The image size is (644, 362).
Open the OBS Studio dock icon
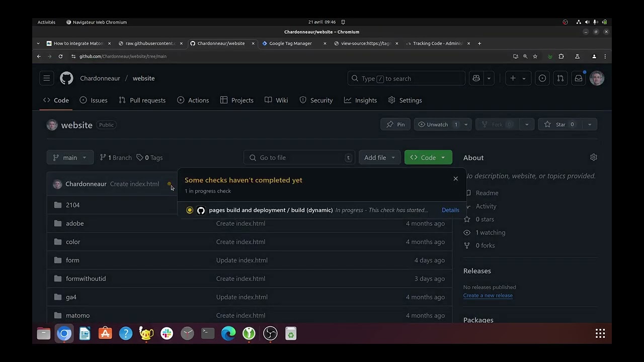(x=270, y=333)
